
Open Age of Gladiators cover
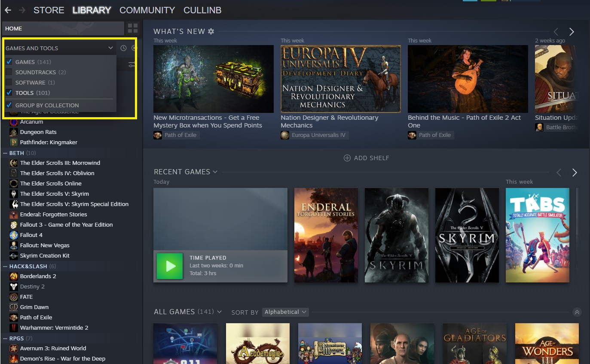pos(475,344)
